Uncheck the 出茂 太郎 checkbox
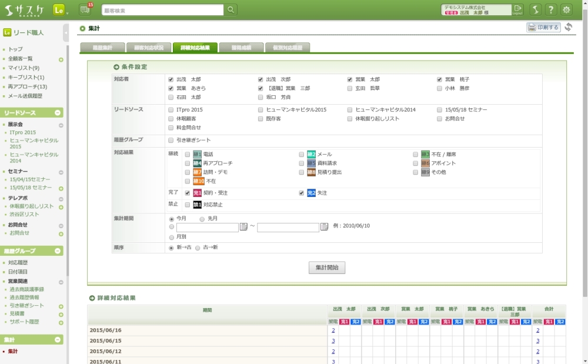588x364 pixels. (x=171, y=79)
